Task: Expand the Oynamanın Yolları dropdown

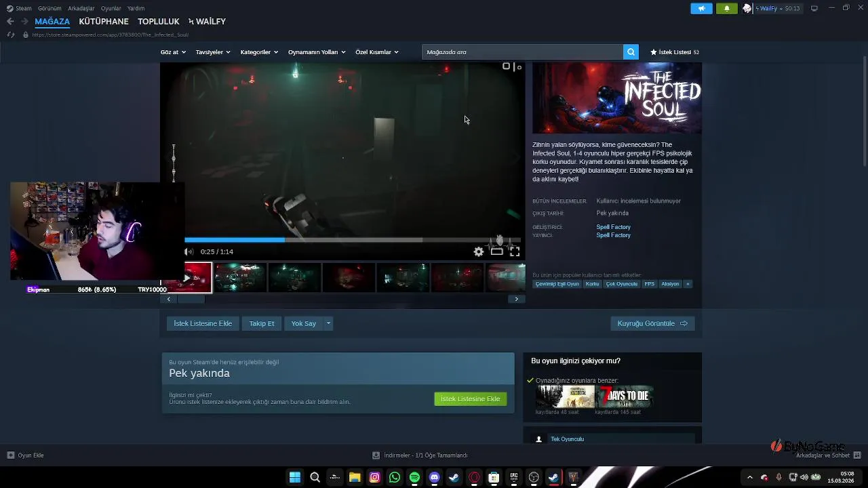Action: tap(317, 52)
